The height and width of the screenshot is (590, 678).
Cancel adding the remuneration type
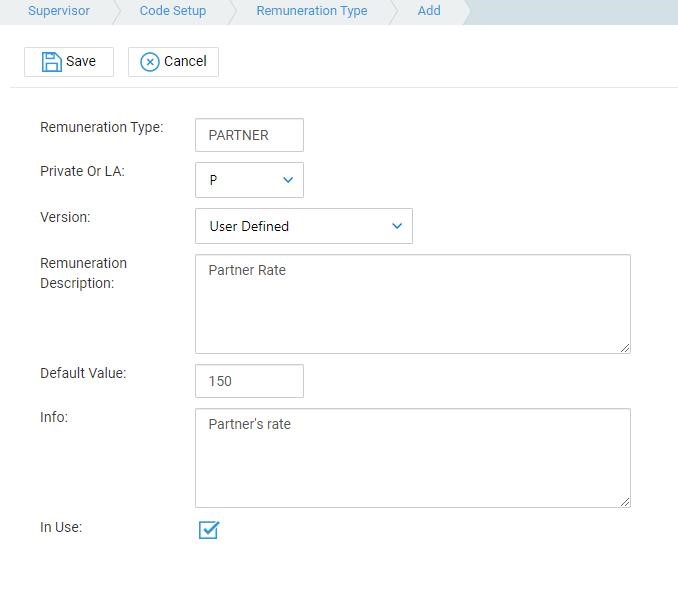coord(173,62)
